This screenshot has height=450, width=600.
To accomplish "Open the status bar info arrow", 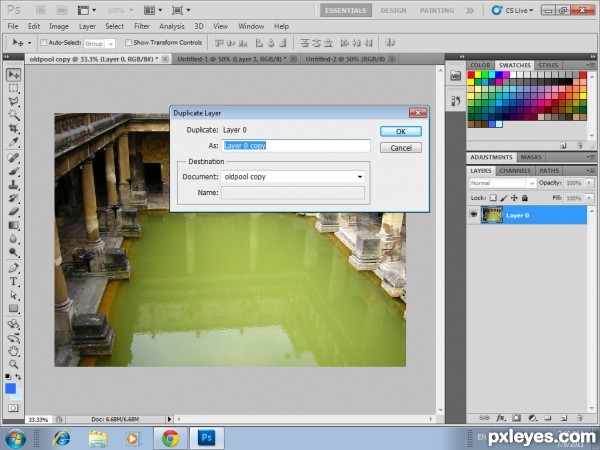I will pyautogui.click(x=170, y=419).
